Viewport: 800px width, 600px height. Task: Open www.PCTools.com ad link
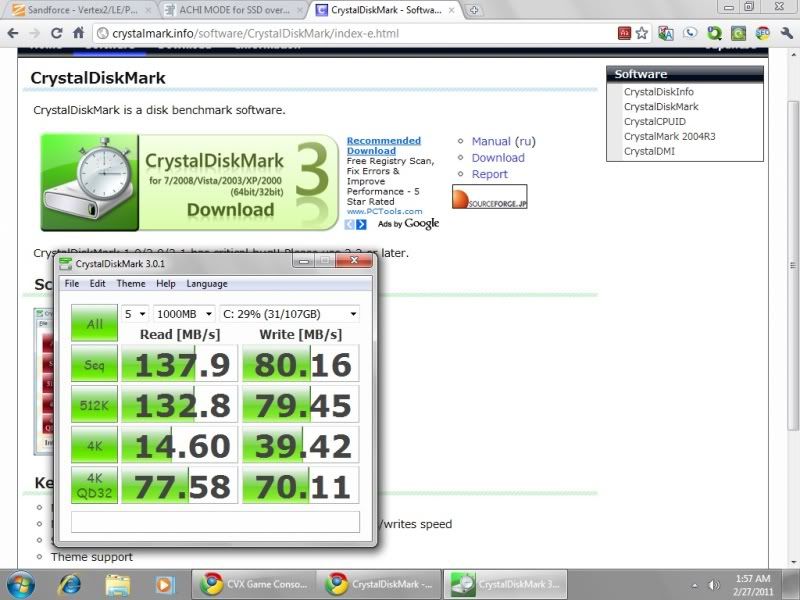pos(384,211)
